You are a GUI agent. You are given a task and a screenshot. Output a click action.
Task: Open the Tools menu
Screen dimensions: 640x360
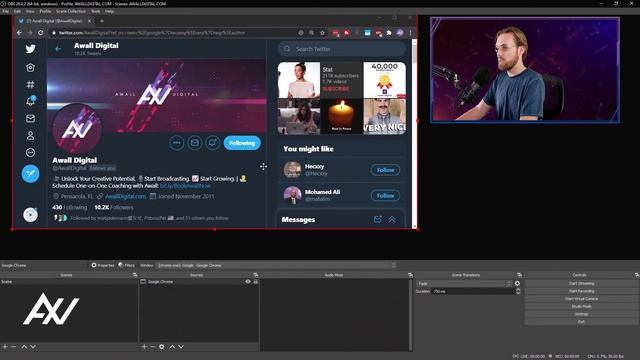[96, 11]
